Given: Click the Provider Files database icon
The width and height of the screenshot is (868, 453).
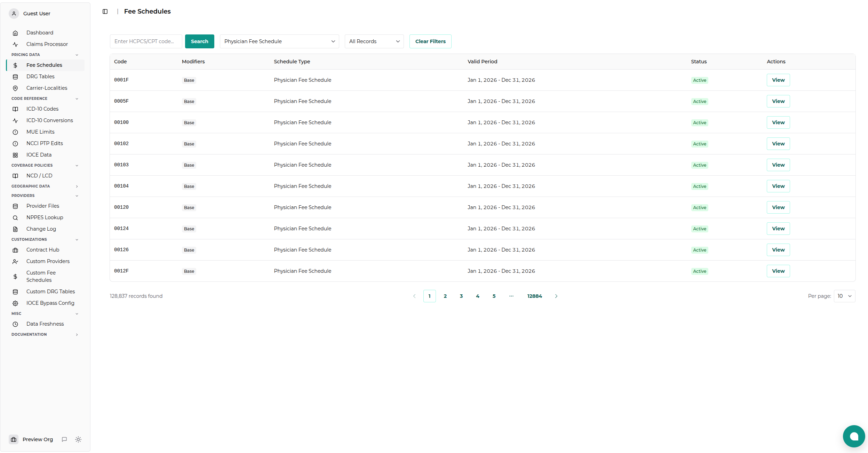Looking at the screenshot, I should tap(15, 206).
